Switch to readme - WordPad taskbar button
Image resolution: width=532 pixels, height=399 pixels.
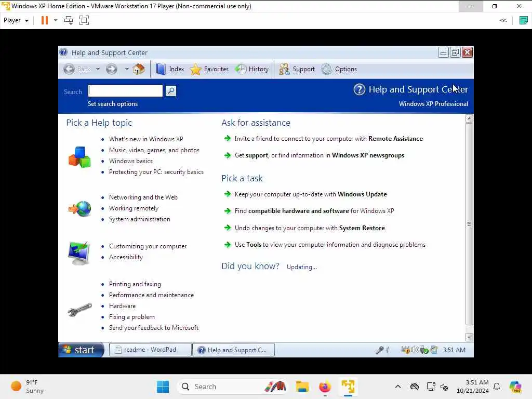(x=150, y=350)
